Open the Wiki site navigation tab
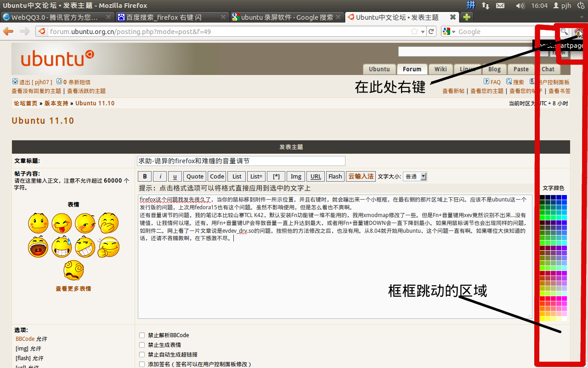This screenshot has width=588, height=368. pyautogui.click(x=441, y=69)
